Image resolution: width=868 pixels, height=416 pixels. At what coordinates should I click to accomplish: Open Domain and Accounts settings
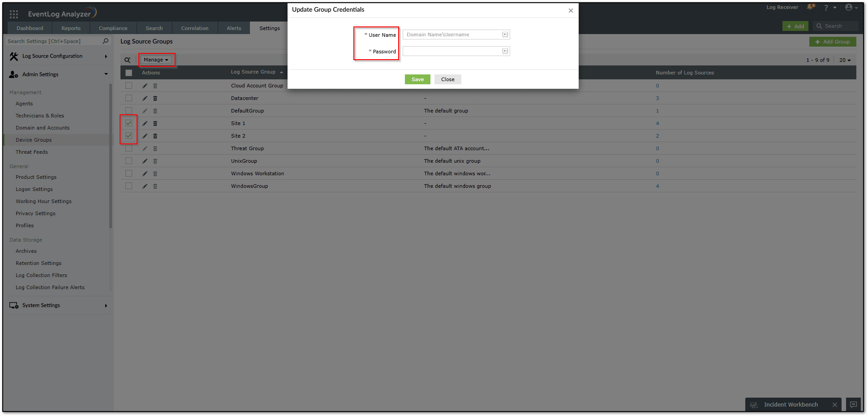pyautogui.click(x=43, y=128)
